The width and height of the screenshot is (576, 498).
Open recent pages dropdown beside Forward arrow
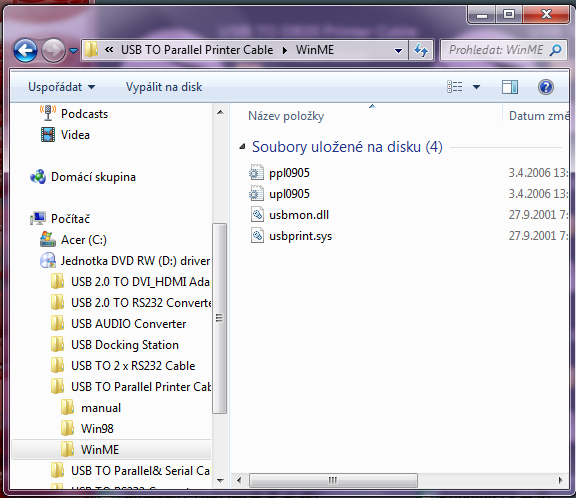coord(73,50)
